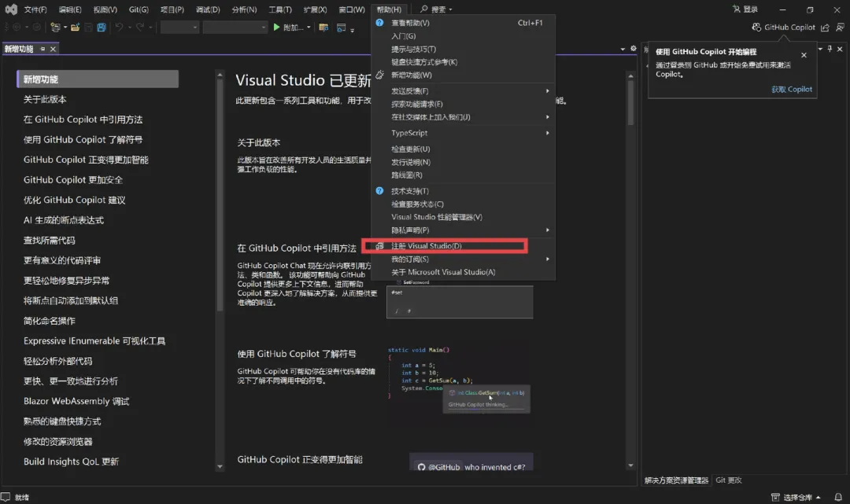Click the question mark icon beside 查看帮助
The height and width of the screenshot is (504, 850).
point(379,23)
